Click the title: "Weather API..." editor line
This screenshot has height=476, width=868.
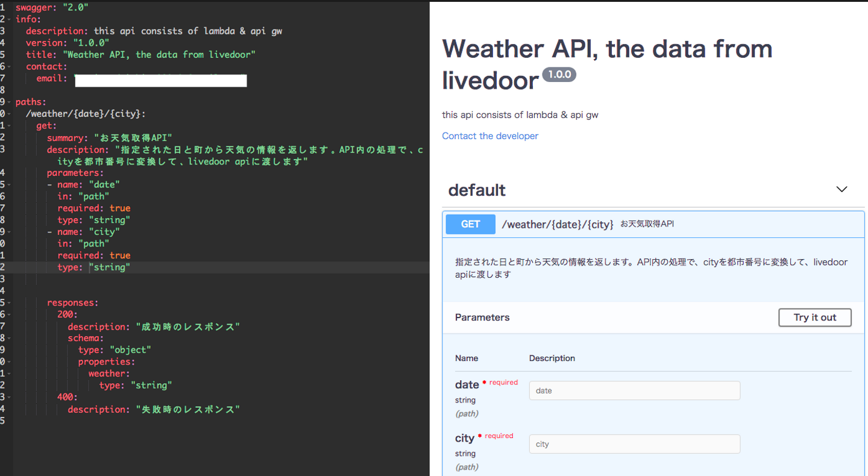[x=141, y=55]
